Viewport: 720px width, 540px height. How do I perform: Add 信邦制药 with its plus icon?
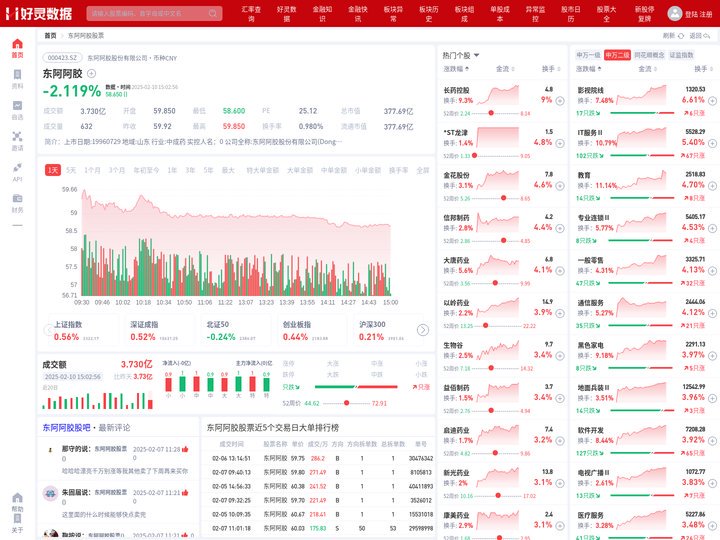coord(560,228)
